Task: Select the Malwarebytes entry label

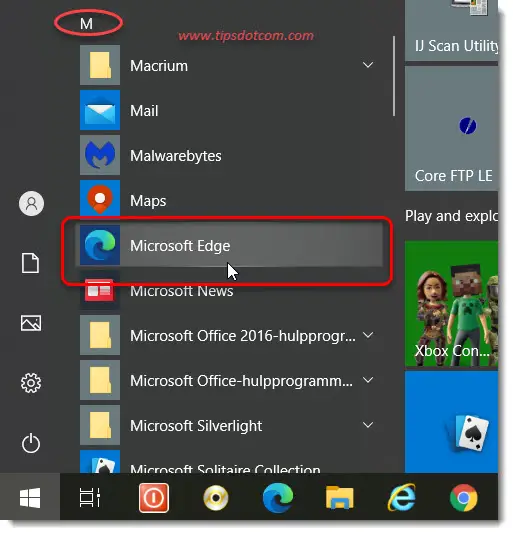Action: [176, 156]
